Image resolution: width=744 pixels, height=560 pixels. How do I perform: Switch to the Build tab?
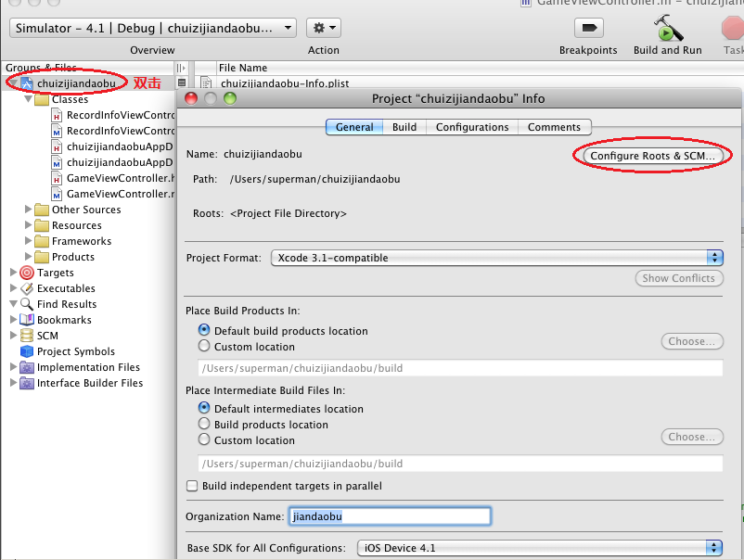[x=404, y=127]
